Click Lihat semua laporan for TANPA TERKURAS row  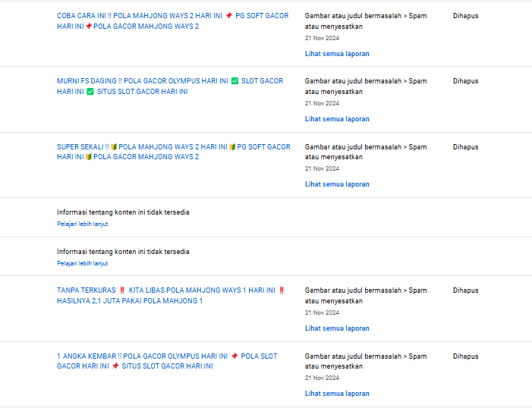pos(337,328)
